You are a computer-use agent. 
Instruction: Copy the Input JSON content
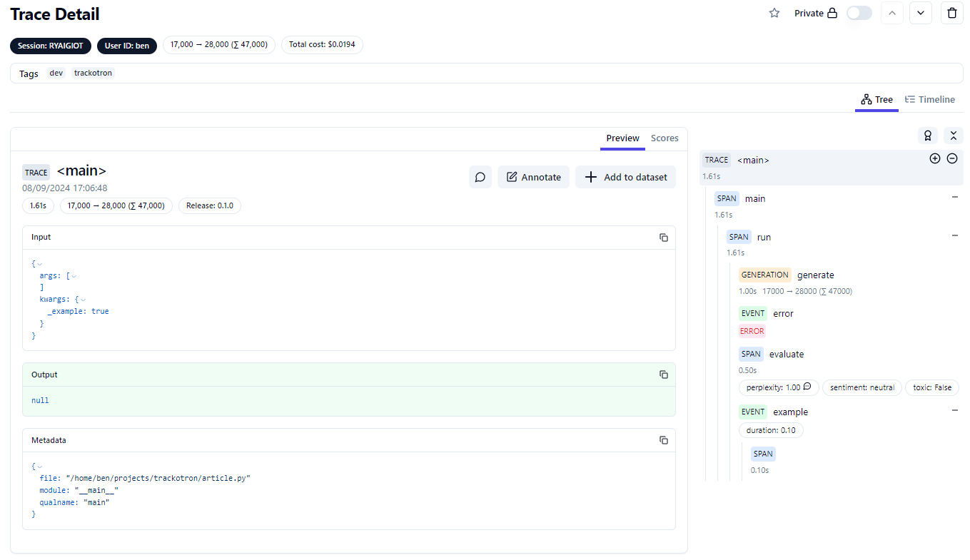click(663, 238)
